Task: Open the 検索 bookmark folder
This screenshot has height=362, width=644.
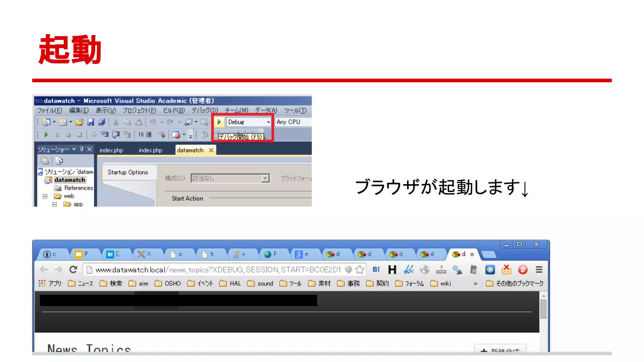Action: click(x=111, y=283)
